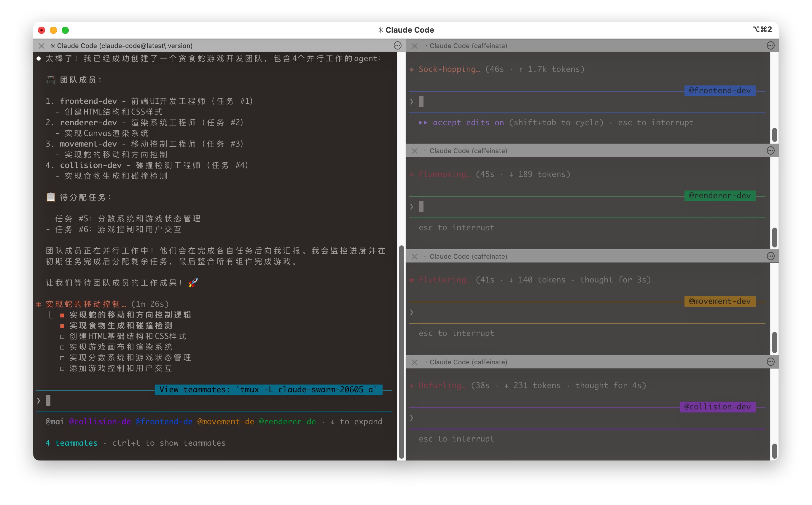Open options menu of the frontend-dev pane
This screenshot has height=505, width=812.
pos(770,46)
